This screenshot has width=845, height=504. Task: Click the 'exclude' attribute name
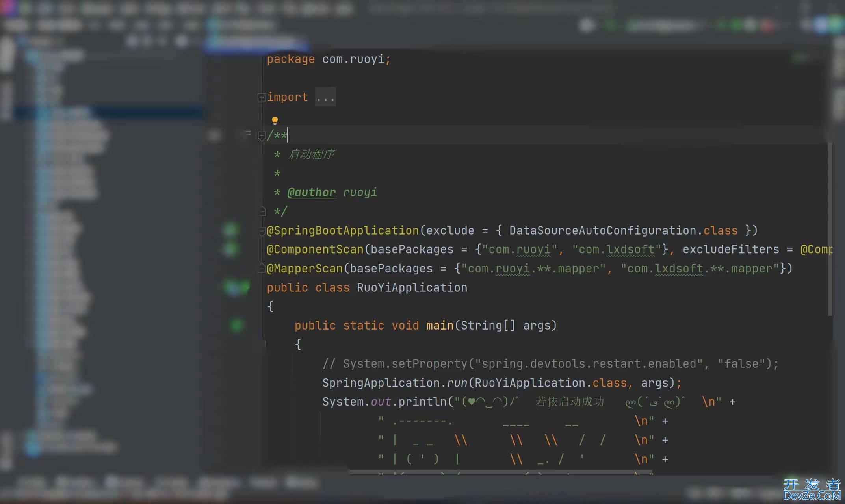coord(450,231)
